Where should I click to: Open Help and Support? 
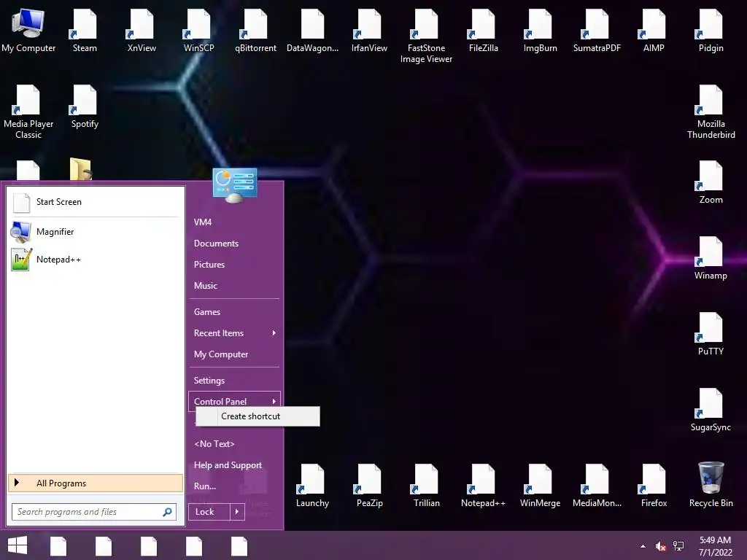pos(234,465)
